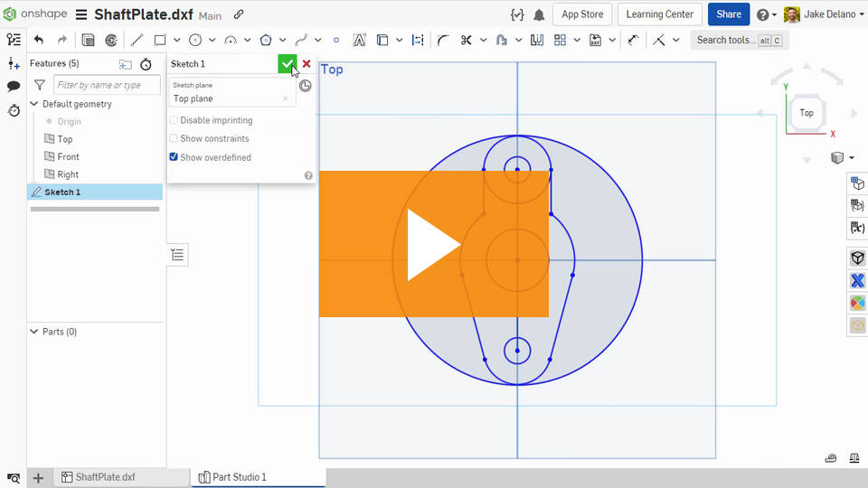Toggle Disable imprinting checkbox
Screen dimensions: 868x488
[174, 120]
